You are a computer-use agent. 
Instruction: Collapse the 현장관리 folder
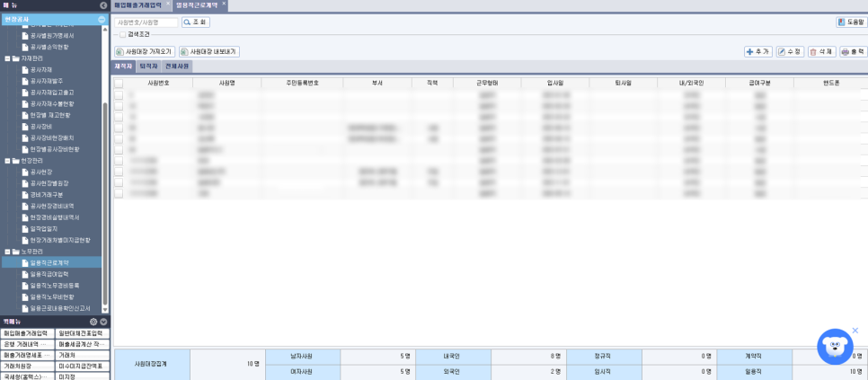click(x=7, y=161)
